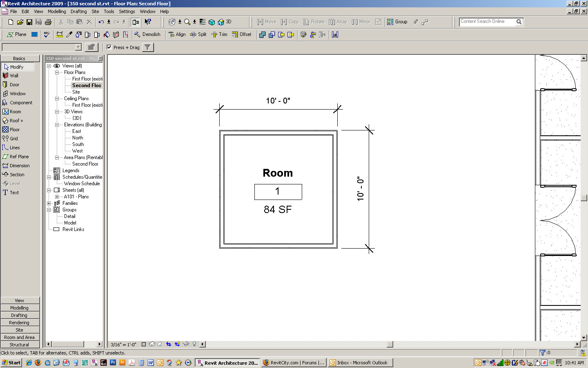Click the Modify button in Basics panel
588x368 pixels.
[x=18, y=67]
